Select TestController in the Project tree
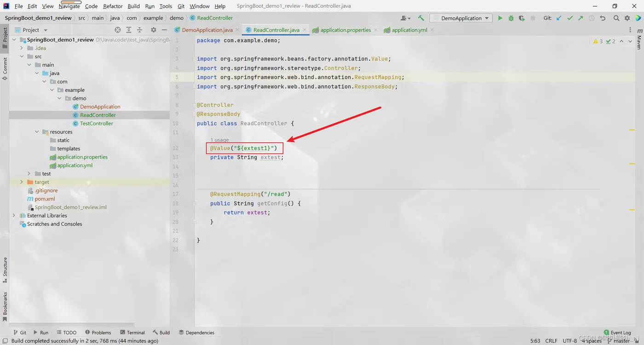 point(96,124)
